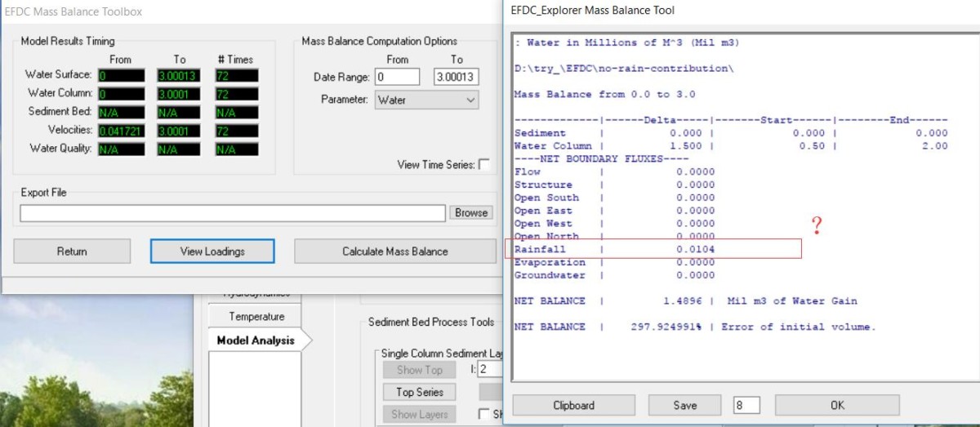Edit the Date Range From field

tap(397, 77)
